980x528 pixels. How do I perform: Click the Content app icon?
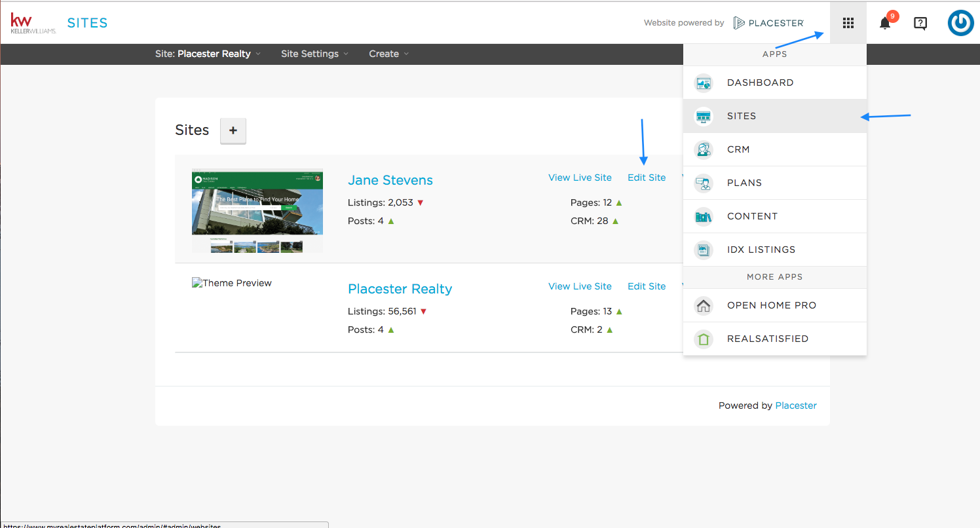(x=704, y=217)
